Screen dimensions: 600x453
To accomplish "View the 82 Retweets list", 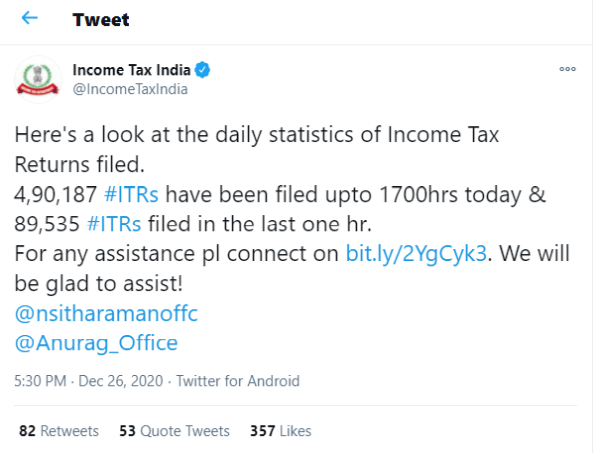I will click(58, 431).
